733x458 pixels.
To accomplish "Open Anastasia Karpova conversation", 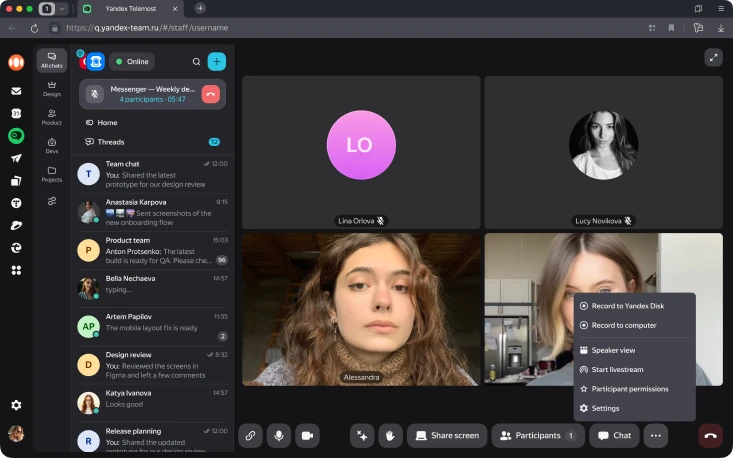I will pyautogui.click(x=152, y=212).
